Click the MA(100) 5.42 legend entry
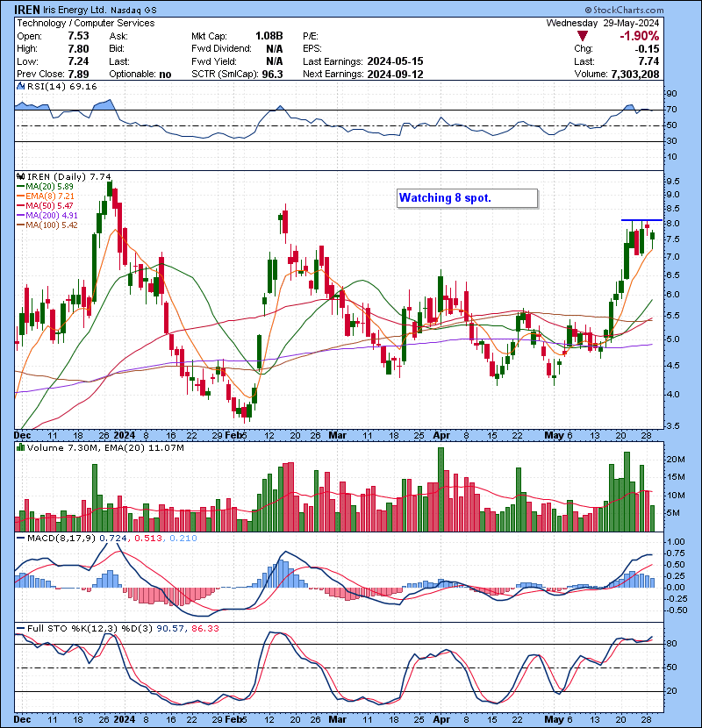Viewport: 702px width, 728px height. (52, 225)
